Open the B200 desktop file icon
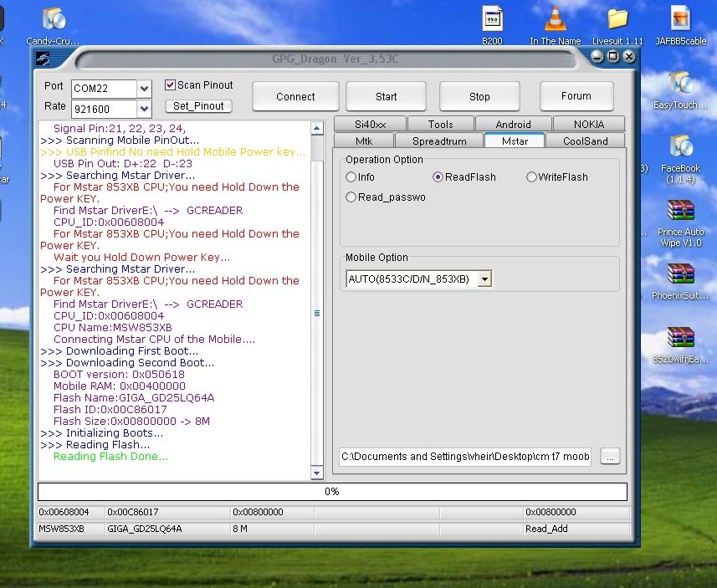717x588 pixels. point(493,19)
